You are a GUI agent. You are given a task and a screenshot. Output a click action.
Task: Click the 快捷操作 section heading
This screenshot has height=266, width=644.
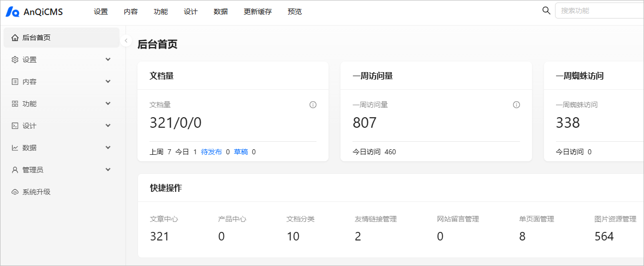(166, 188)
